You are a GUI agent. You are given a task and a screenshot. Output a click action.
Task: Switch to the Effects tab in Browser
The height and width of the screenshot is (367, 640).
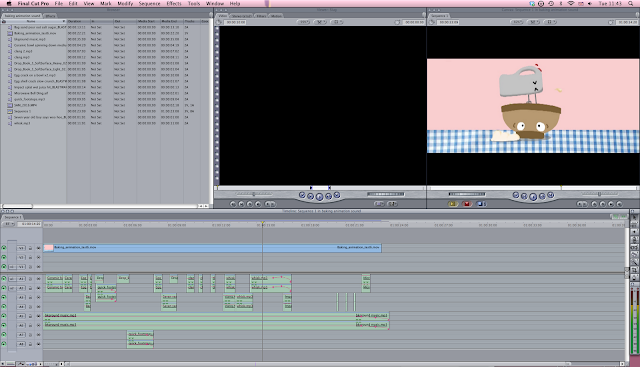pos(50,16)
